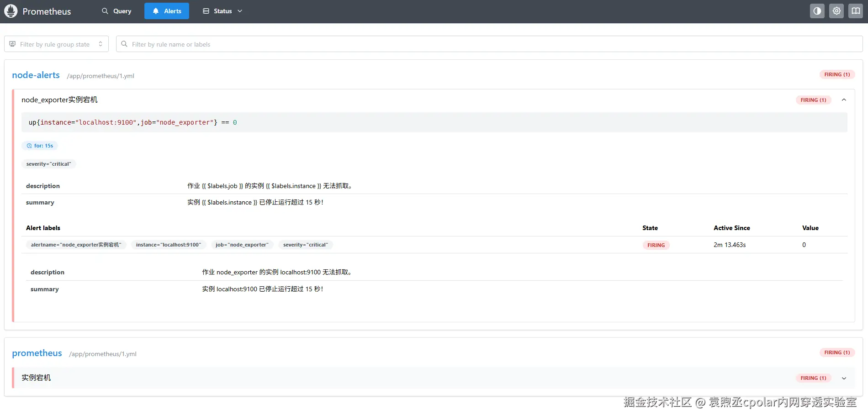868x420 pixels.
Task: Click the clock icon in the for: 15s badge
Action: [29, 146]
